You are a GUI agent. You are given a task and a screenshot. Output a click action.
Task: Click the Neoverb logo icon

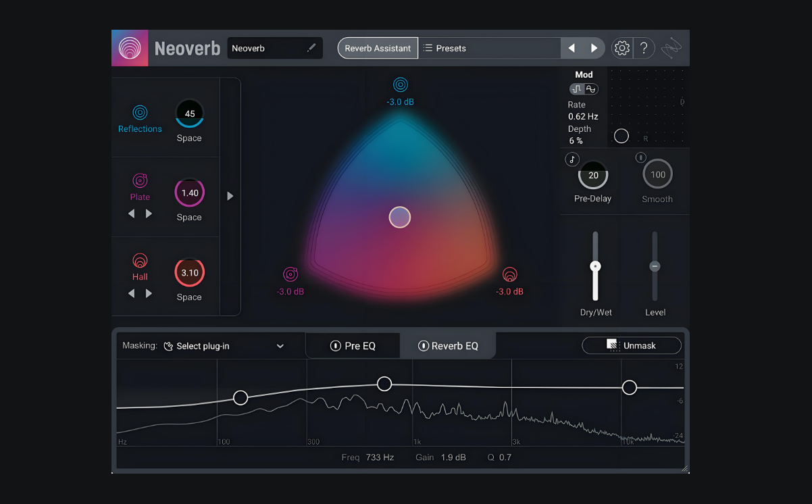[130, 48]
